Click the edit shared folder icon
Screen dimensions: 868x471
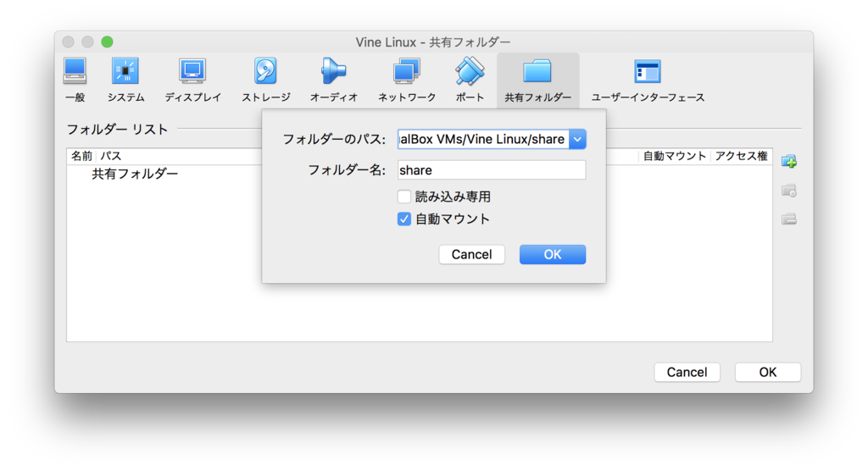tap(789, 191)
